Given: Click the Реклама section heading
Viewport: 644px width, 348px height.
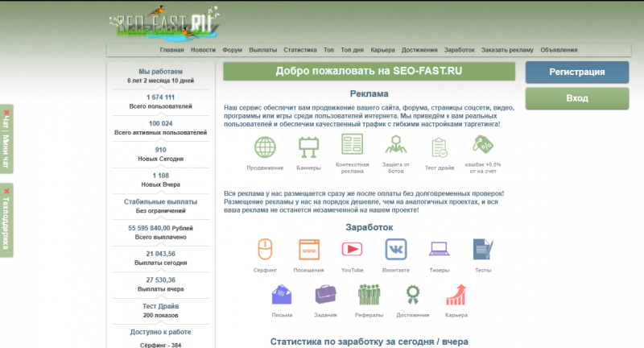Looking at the screenshot, I should (369, 93).
